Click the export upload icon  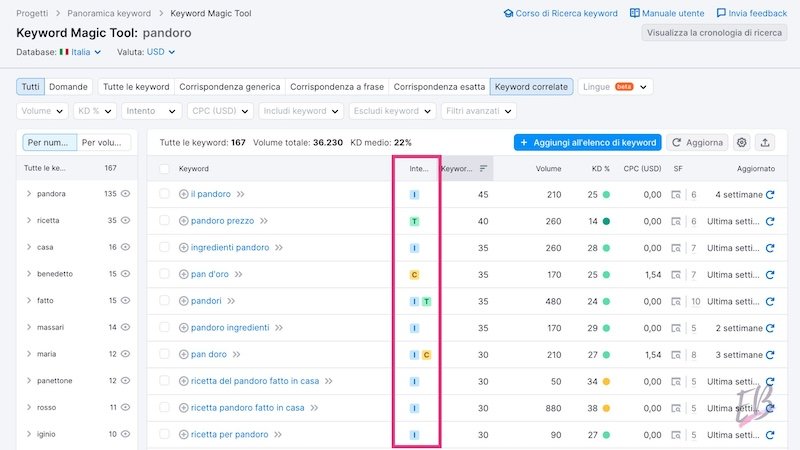765,142
